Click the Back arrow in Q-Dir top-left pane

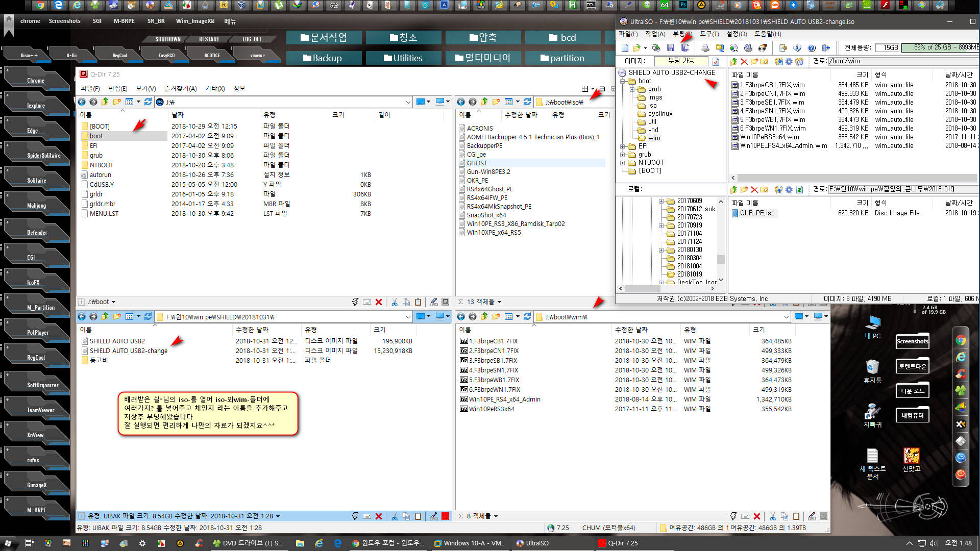tap(82, 102)
